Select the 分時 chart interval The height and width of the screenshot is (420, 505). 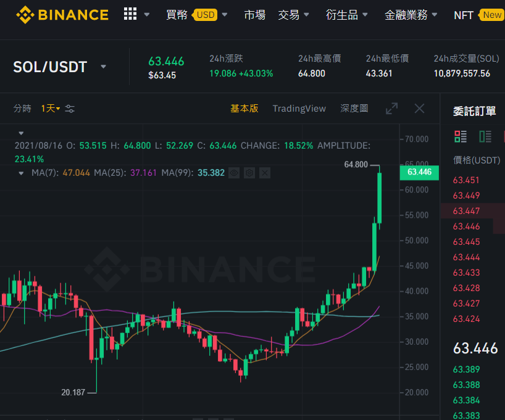coord(22,109)
